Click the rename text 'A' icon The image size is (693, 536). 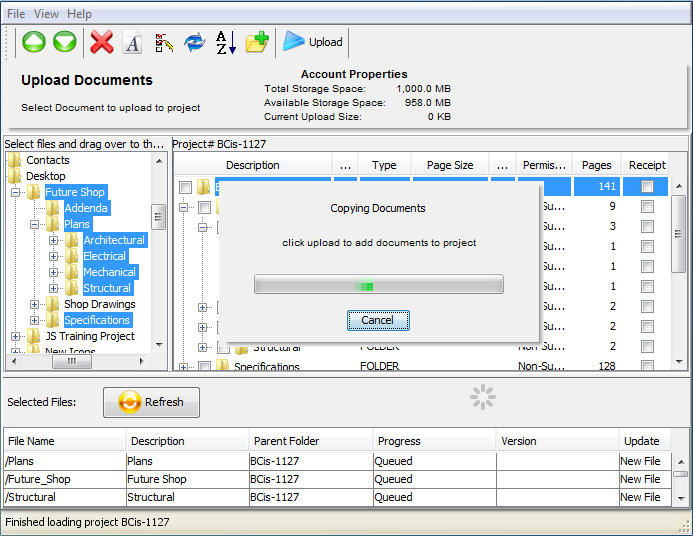[x=132, y=42]
